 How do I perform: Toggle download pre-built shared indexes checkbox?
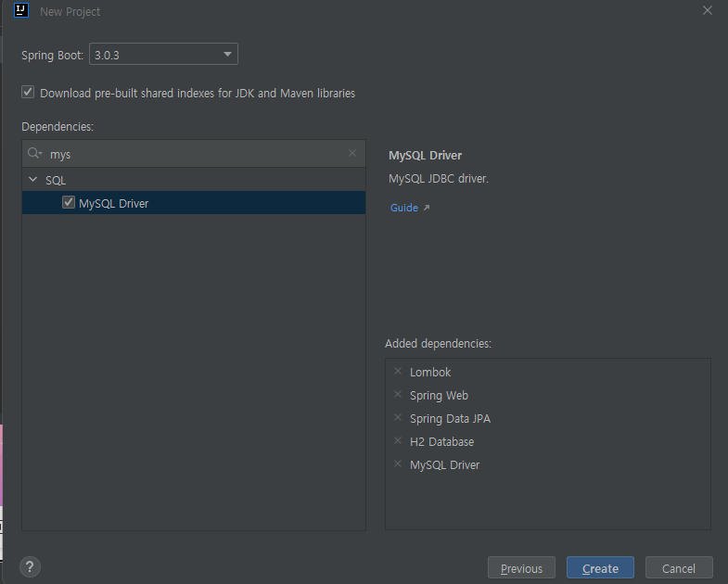[28, 92]
